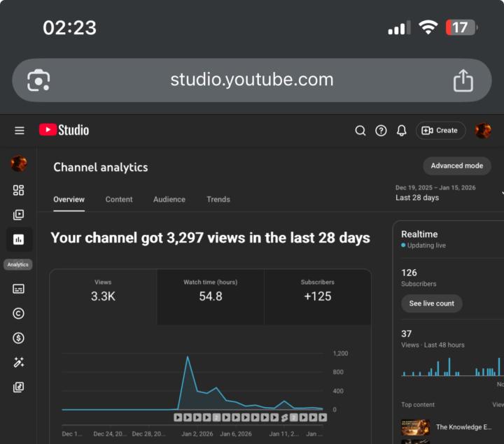Image resolution: width=504 pixels, height=444 pixels.
Task: Select the Watch time (hours) metric card
Action: (x=211, y=296)
